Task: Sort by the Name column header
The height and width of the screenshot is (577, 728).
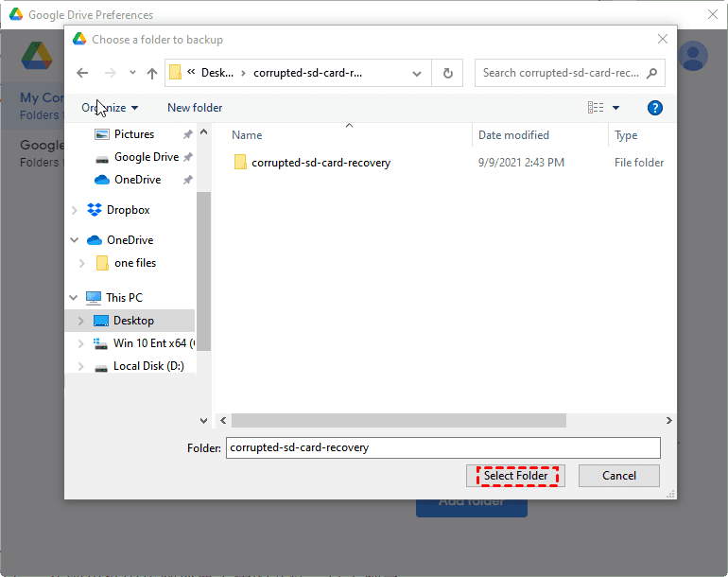Action: click(x=247, y=135)
